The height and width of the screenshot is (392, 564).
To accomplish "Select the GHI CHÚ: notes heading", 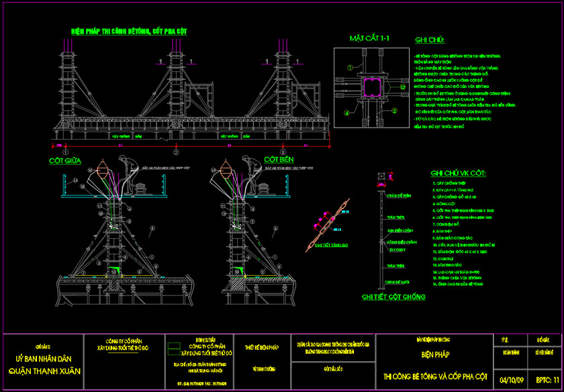I will click(430, 40).
